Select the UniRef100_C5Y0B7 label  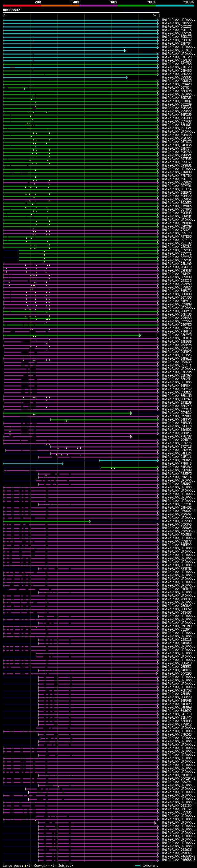click(177, 121)
